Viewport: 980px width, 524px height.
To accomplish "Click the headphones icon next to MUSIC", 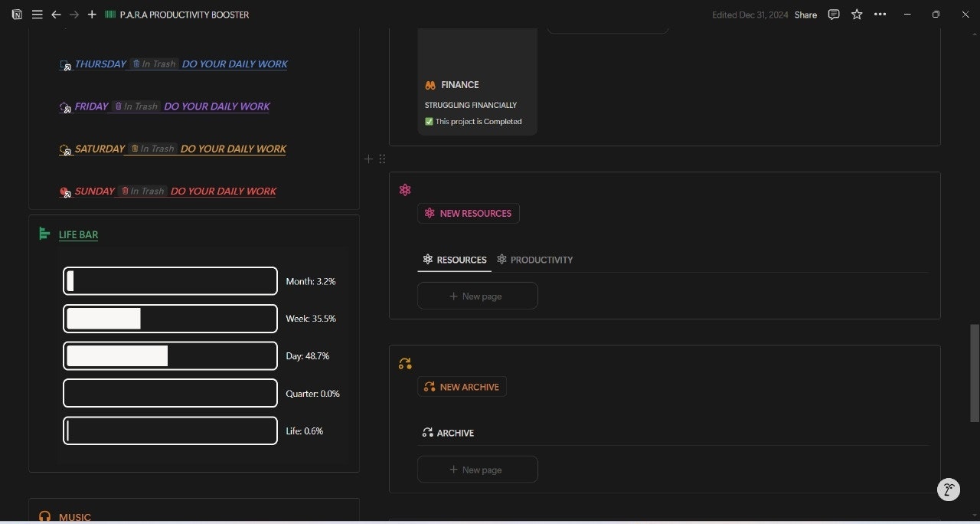I will pos(44,516).
